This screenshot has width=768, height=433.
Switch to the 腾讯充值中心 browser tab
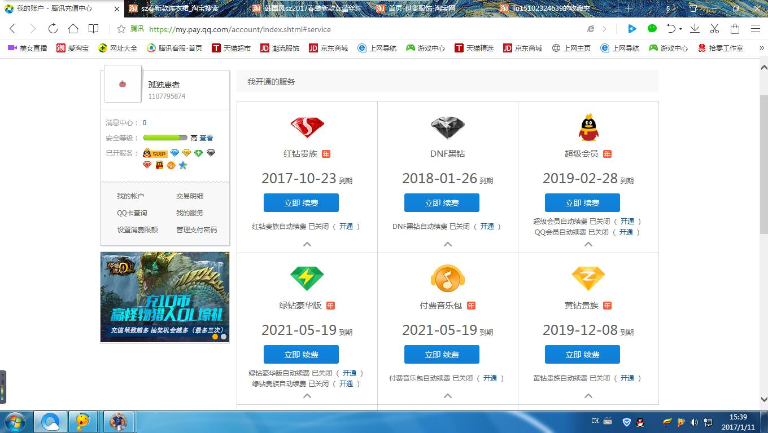click(61, 8)
